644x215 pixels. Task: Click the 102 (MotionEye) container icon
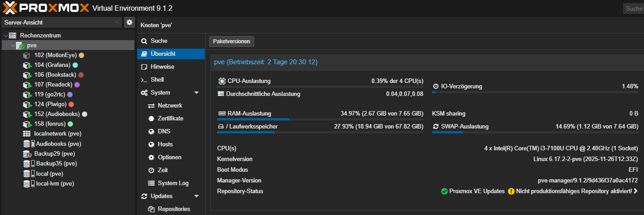(27, 55)
